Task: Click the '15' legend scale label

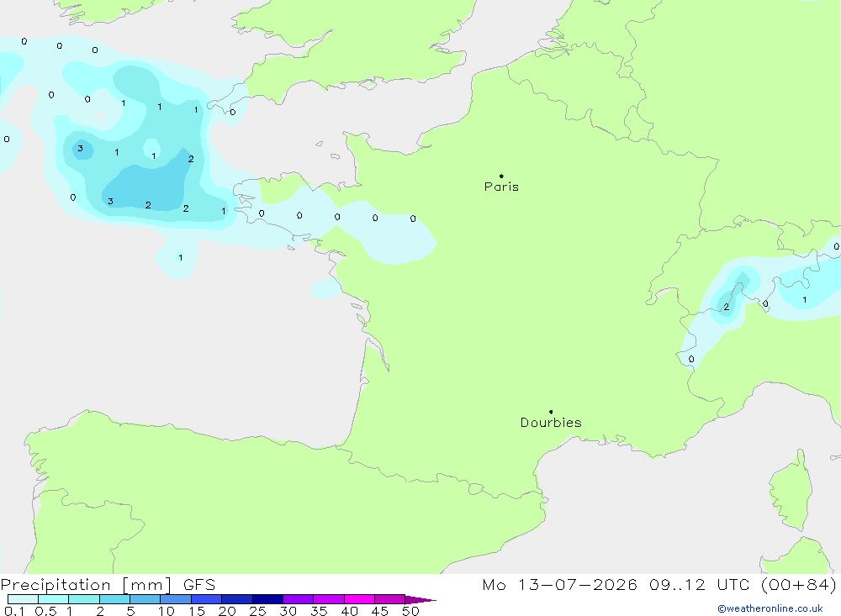Action: point(197,611)
